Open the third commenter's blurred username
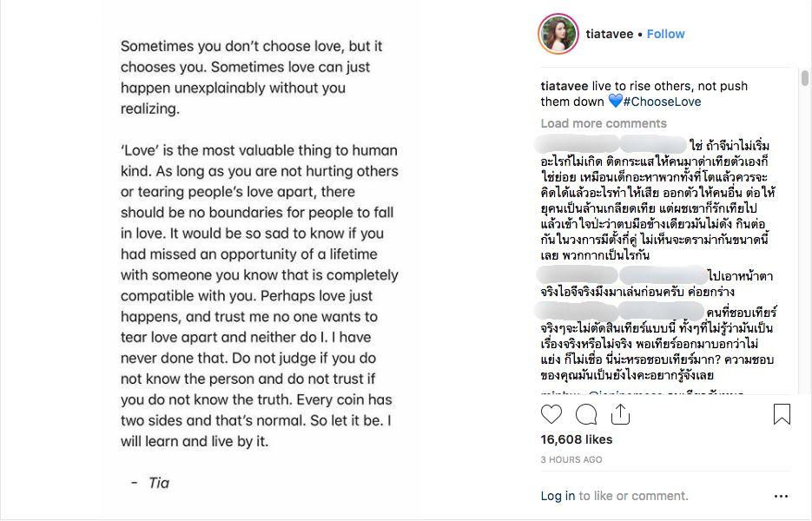 (578, 311)
